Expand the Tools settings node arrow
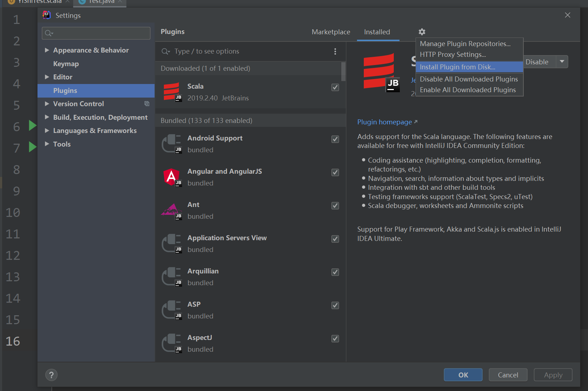Image resolution: width=588 pixels, height=391 pixels. coord(47,144)
